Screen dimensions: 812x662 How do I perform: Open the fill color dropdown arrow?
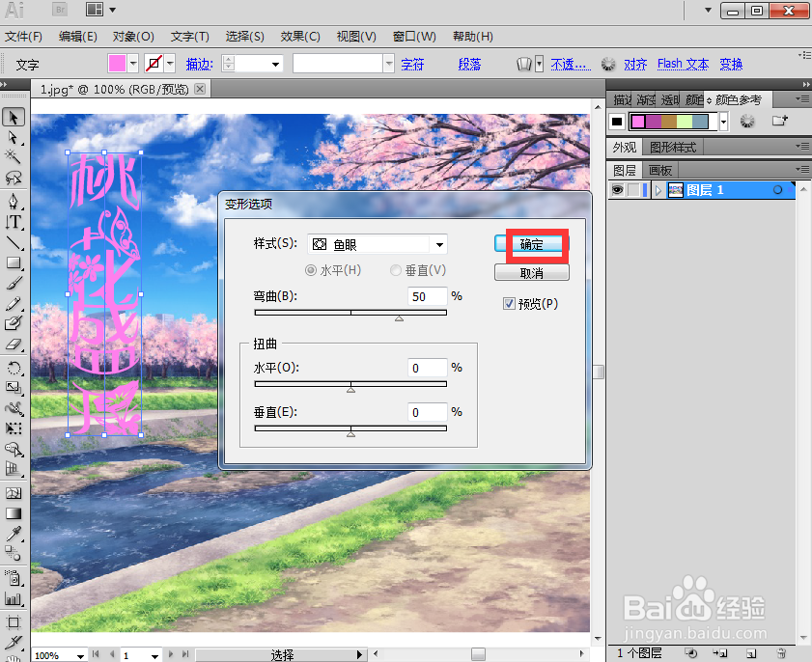(x=133, y=64)
